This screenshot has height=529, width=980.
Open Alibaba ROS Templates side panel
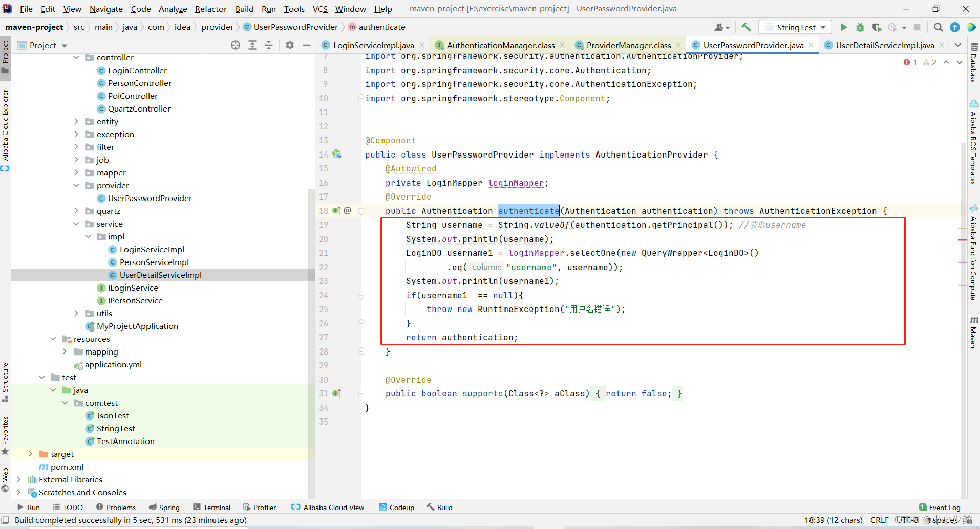pyautogui.click(x=973, y=142)
